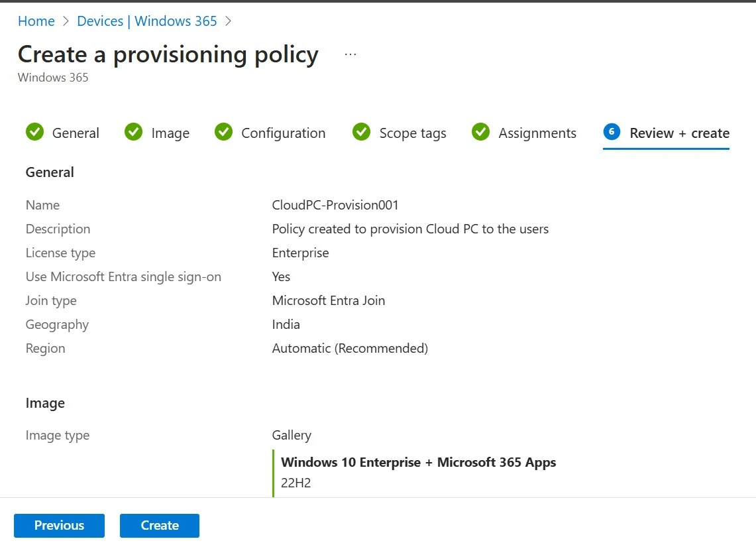This screenshot has width=756, height=545.
Task: Navigate to Home breadcrumb link
Action: click(x=36, y=21)
